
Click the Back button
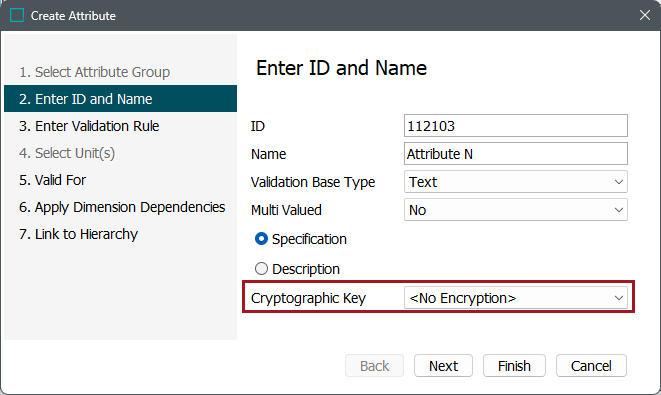click(374, 365)
